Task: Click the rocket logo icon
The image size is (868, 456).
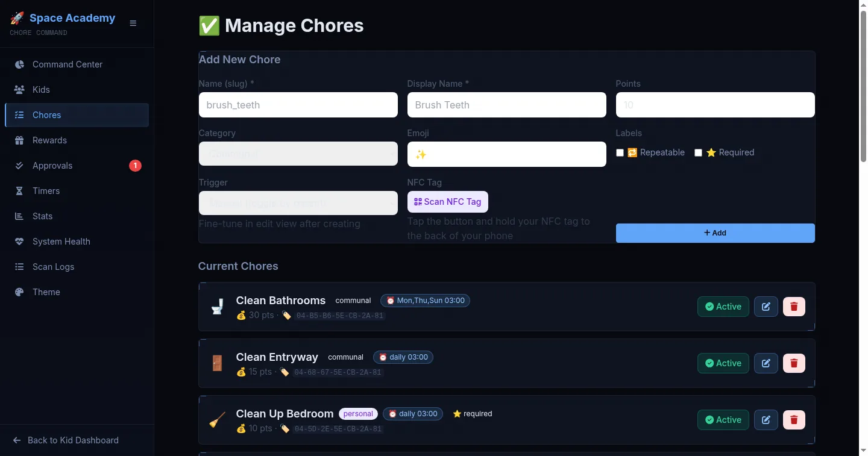Action: (x=17, y=18)
